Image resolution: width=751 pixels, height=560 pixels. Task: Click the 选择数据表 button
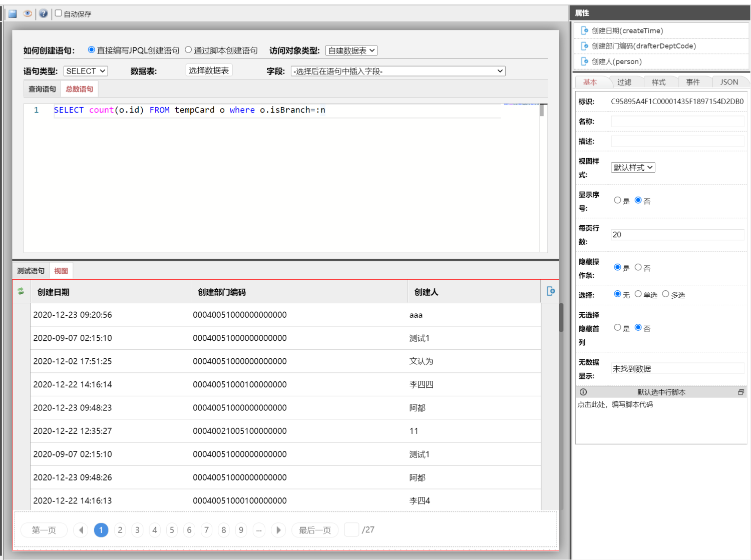[209, 71]
